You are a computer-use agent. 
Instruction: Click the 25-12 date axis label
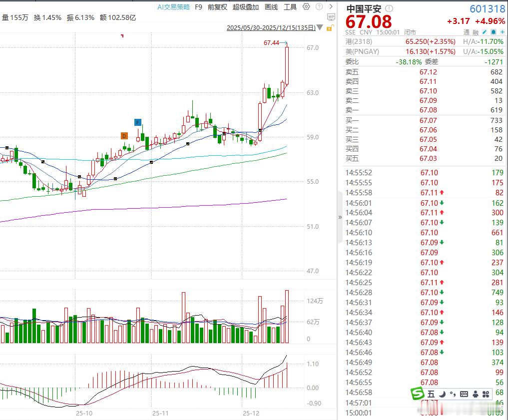251,413
